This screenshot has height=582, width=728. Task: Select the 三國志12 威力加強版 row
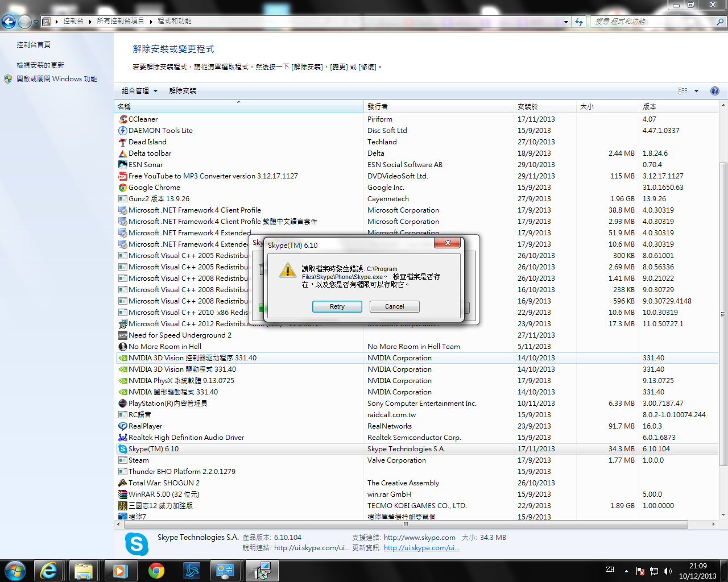point(417,506)
